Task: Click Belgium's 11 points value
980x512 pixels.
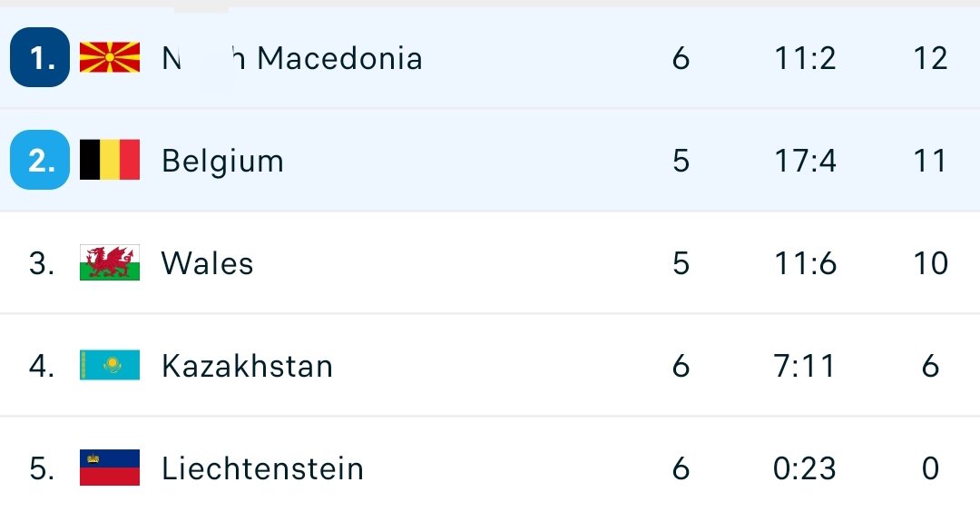Action: tap(931, 161)
